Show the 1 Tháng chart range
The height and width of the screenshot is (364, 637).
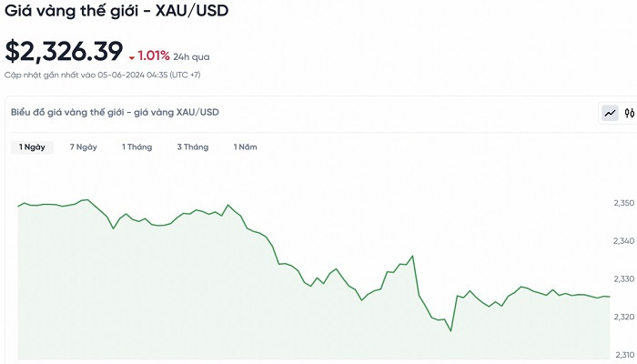tap(136, 147)
